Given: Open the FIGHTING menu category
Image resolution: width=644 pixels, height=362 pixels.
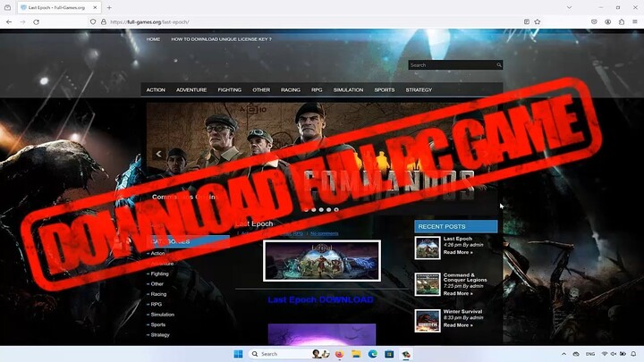Looking at the screenshot, I should point(230,90).
